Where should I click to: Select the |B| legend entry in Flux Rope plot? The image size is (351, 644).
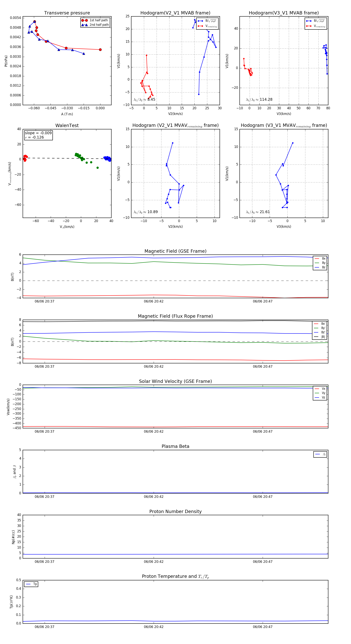320,337
